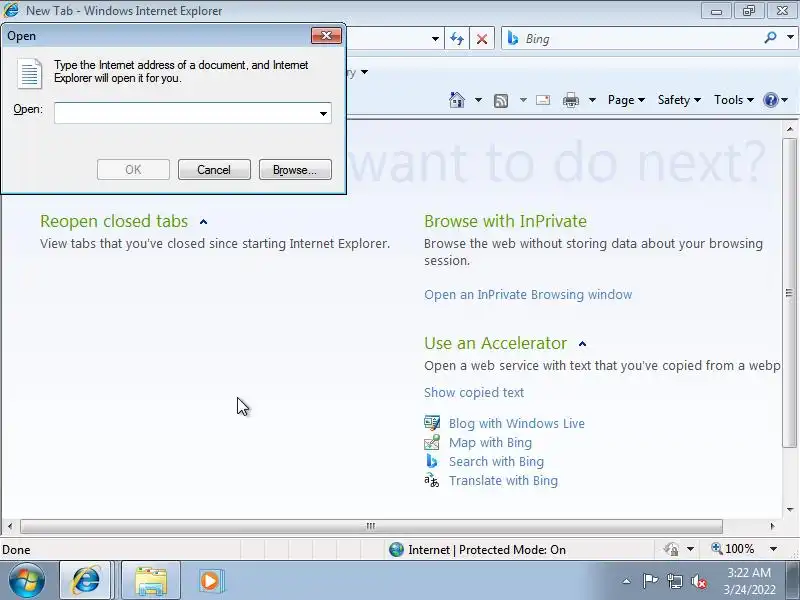
Task: Click the Home icon in command bar
Action: (x=457, y=100)
